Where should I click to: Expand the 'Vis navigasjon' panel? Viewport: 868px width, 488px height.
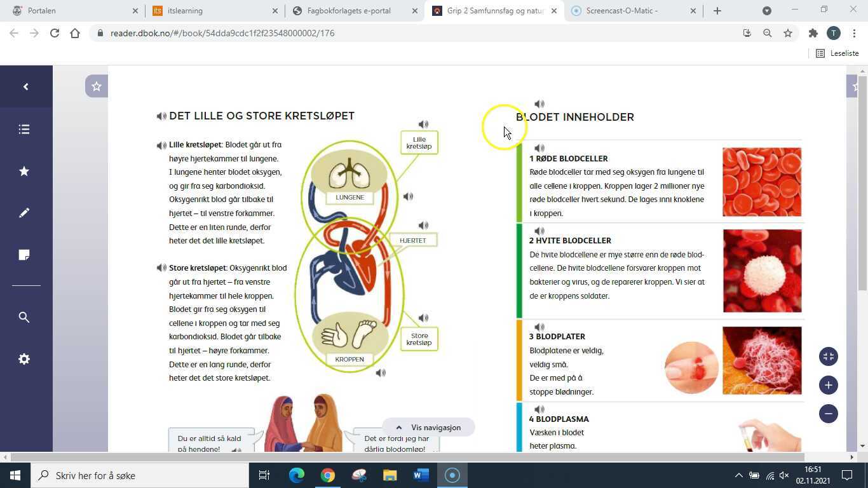[428, 428]
